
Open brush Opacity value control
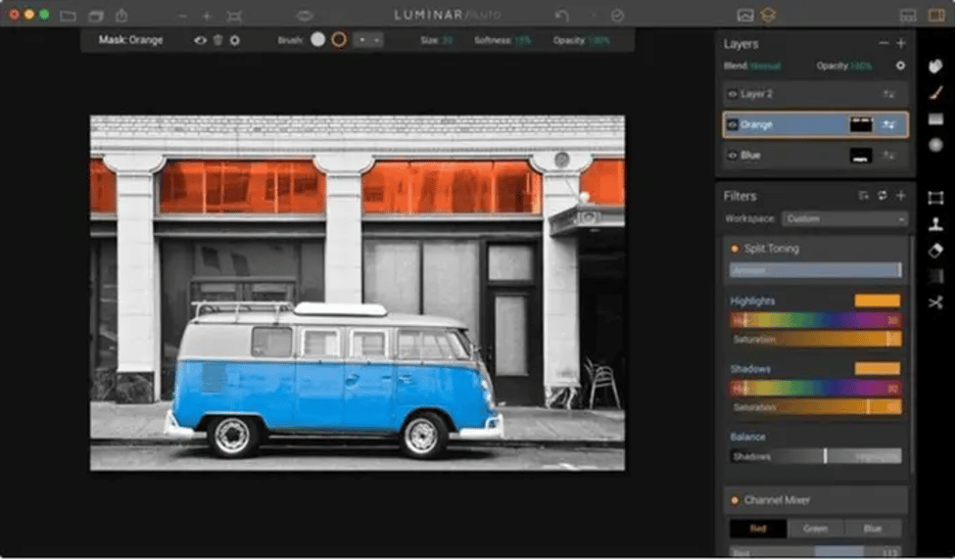(x=599, y=40)
